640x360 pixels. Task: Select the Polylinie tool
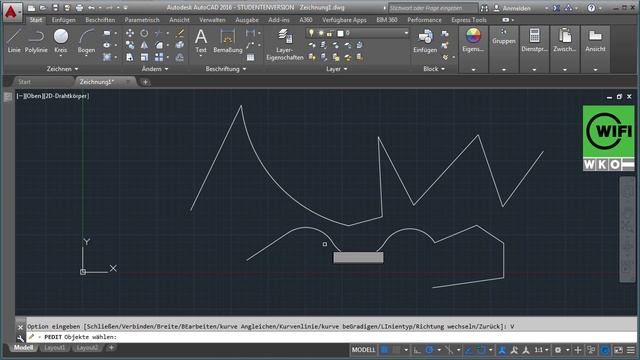[x=36, y=41]
